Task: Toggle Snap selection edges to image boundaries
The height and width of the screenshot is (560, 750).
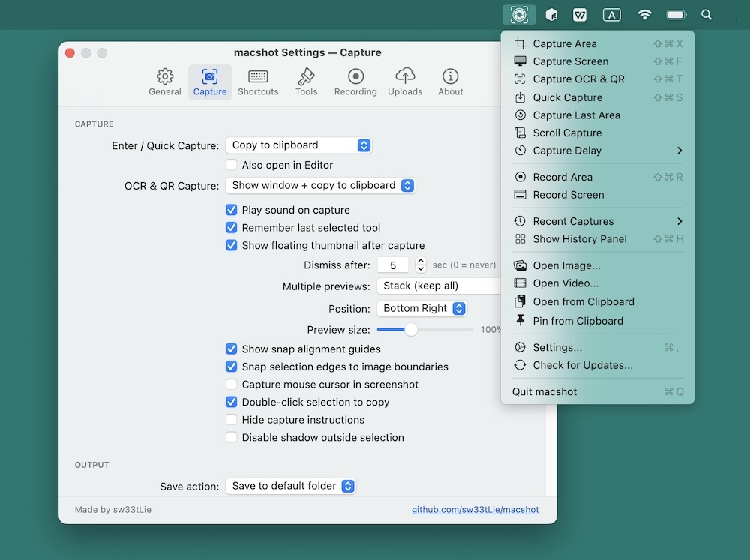Action: 232,367
